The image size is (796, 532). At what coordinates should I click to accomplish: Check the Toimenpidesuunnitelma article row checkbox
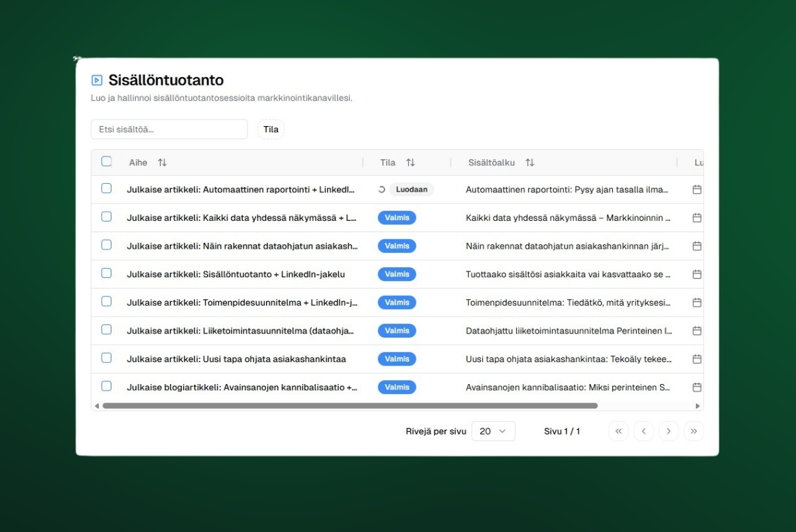tap(106, 302)
